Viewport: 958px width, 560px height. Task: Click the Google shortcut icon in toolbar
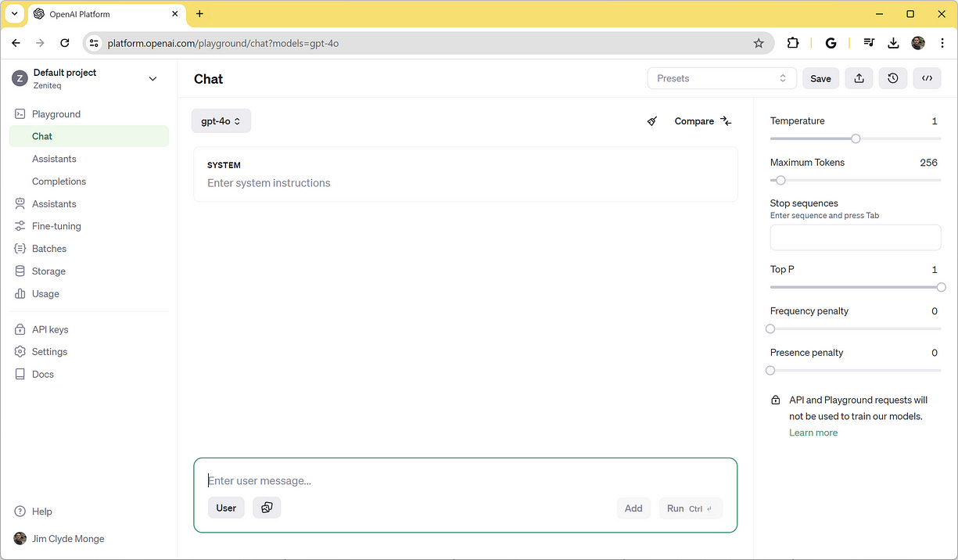click(831, 43)
